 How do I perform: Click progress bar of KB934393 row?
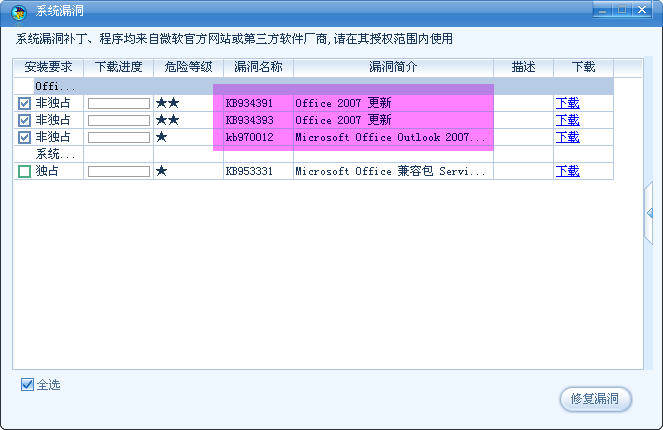(119, 120)
